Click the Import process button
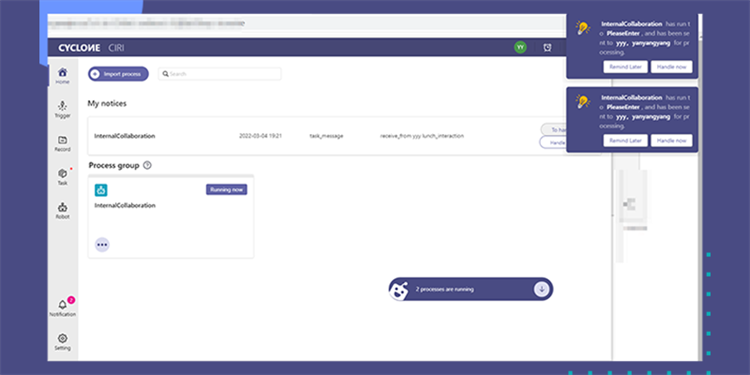The width and height of the screenshot is (750, 375). pyautogui.click(x=118, y=74)
